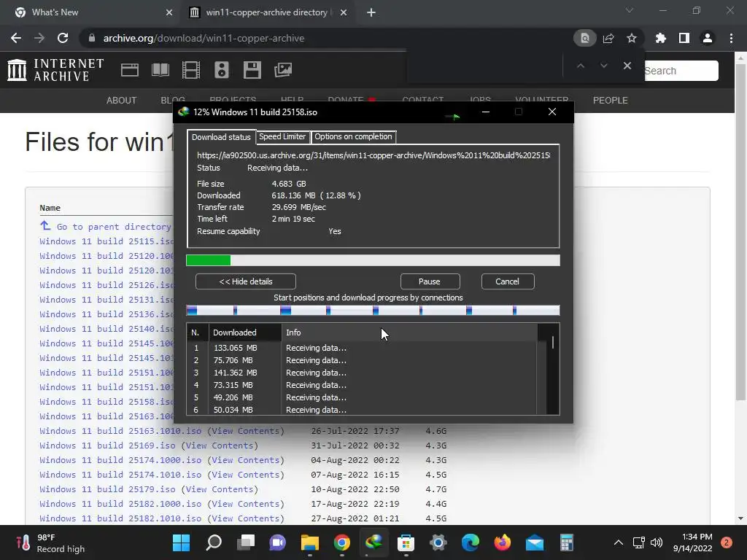Switch to Options on completion tab
The height and width of the screenshot is (560, 747).
click(x=353, y=136)
